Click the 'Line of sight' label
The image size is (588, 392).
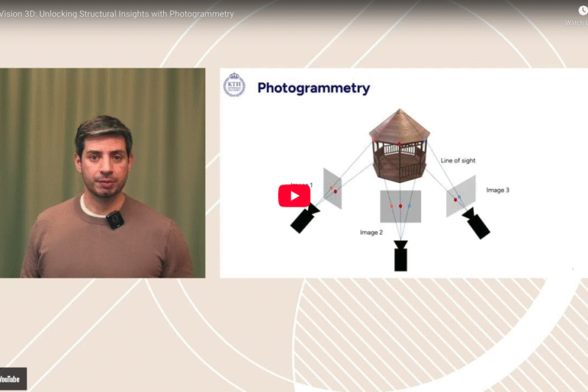click(459, 160)
